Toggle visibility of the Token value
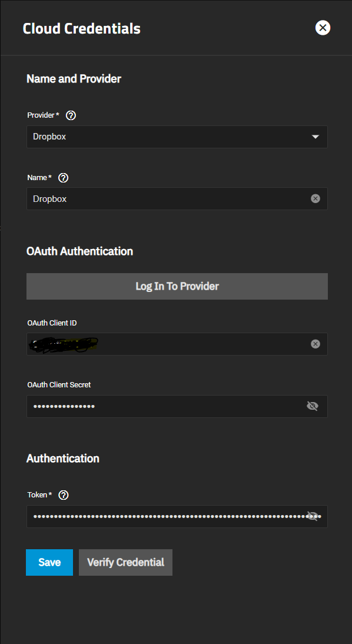352x644 pixels. (313, 516)
